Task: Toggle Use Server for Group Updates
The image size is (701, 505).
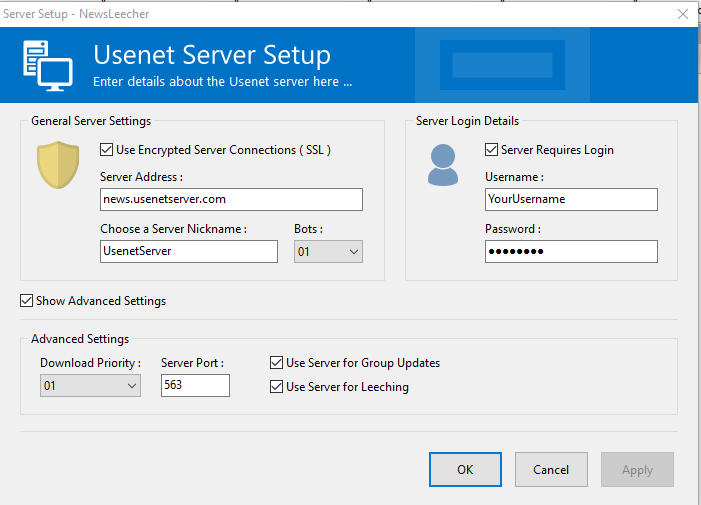Action: point(277,363)
